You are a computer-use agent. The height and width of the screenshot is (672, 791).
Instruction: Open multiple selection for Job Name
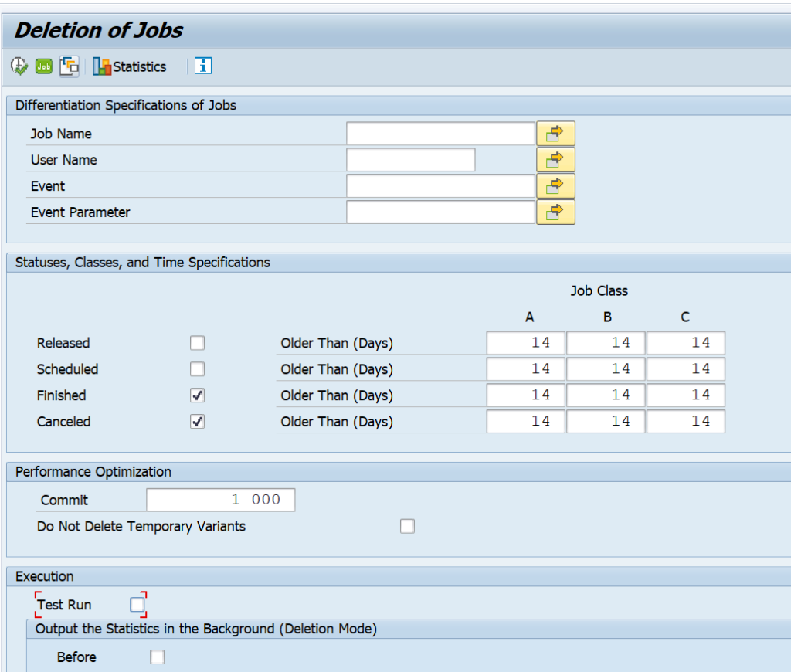555,134
